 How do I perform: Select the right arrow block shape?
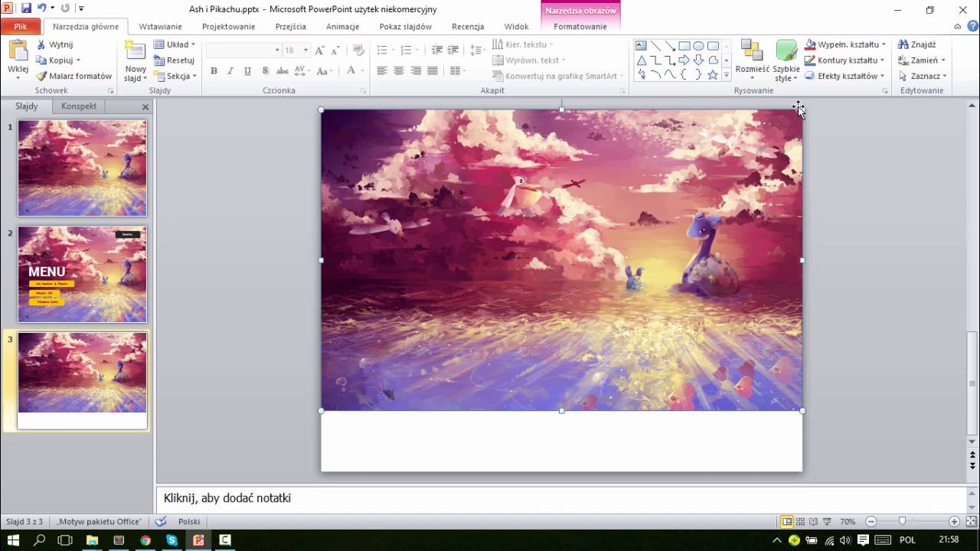[684, 60]
